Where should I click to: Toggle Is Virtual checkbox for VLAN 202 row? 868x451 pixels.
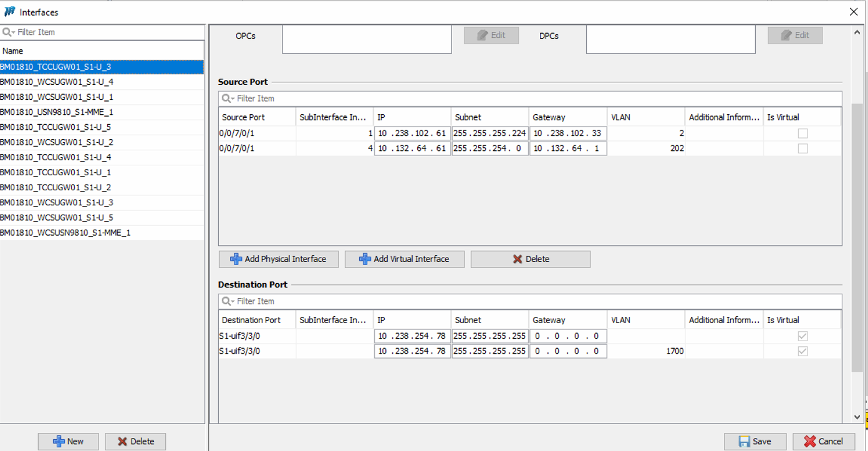(803, 148)
